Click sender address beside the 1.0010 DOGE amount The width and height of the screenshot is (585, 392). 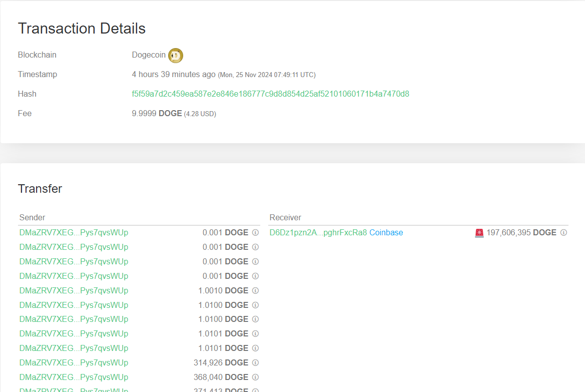tap(73, 290)
